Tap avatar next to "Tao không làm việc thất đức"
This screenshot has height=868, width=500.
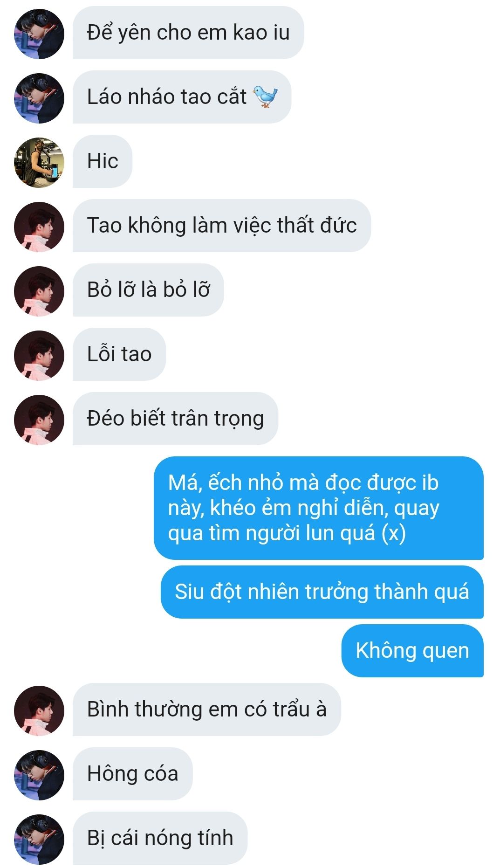(39, 227)
